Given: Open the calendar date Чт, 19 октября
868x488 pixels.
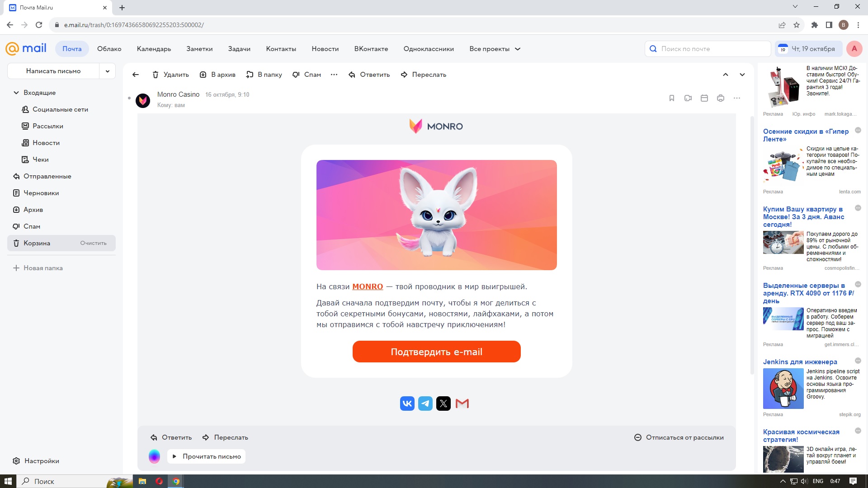Looking at the screenshot, I should point(808,49).
